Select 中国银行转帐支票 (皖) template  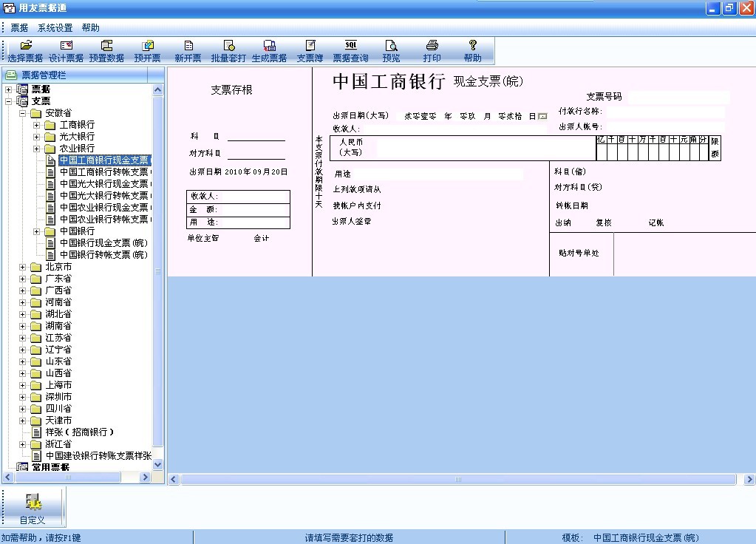[103, 255]
